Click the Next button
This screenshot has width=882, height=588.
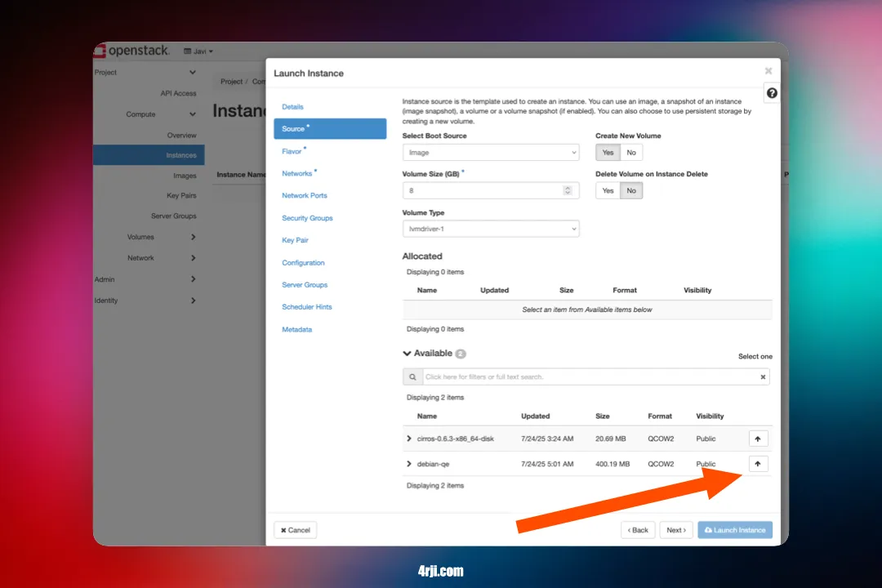point(676,529)
